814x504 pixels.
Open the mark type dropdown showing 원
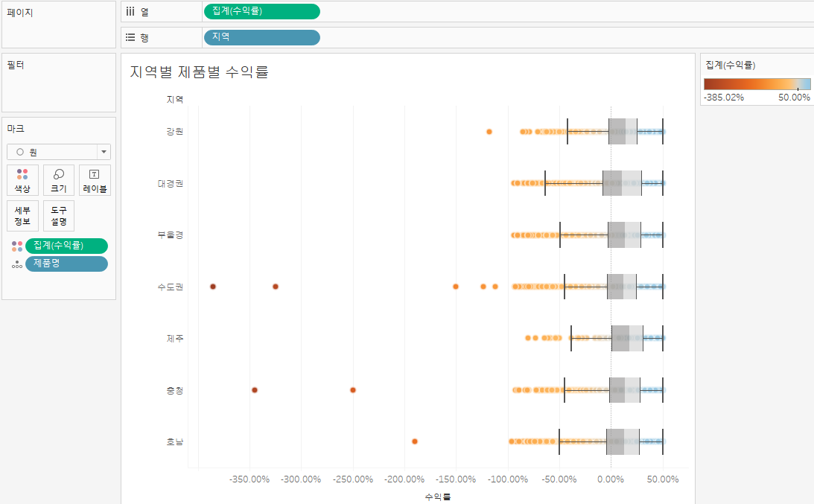pos(59,152)
